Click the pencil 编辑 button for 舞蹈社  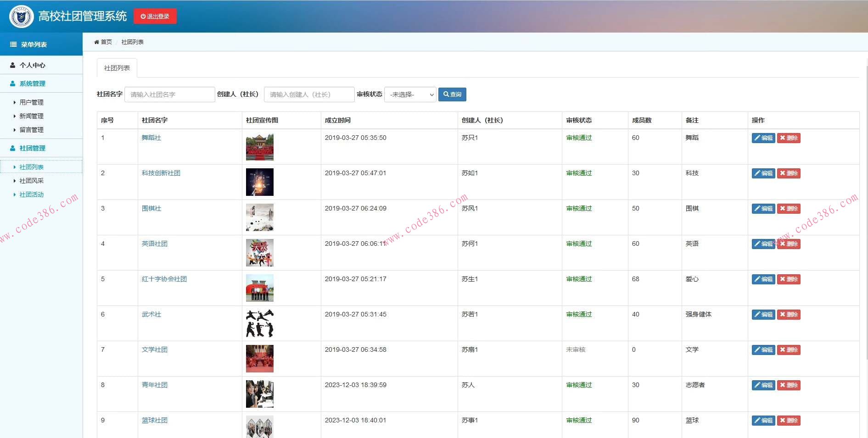coord(763,138)
